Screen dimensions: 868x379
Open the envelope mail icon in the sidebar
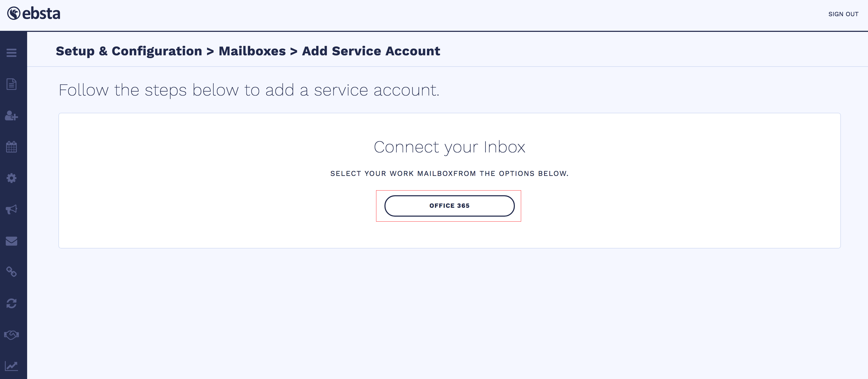[11, 241]
